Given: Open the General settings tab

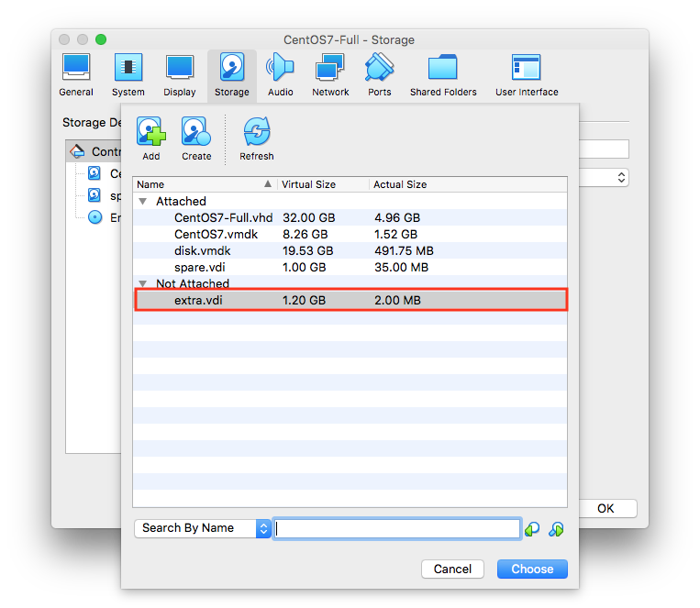Looking at the screenshot, I should coord(76,75).
